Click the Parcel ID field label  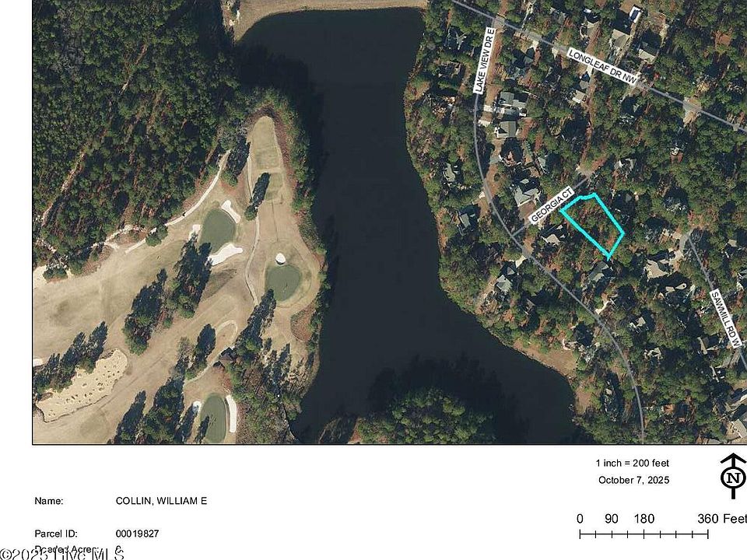tap(56, 534)
